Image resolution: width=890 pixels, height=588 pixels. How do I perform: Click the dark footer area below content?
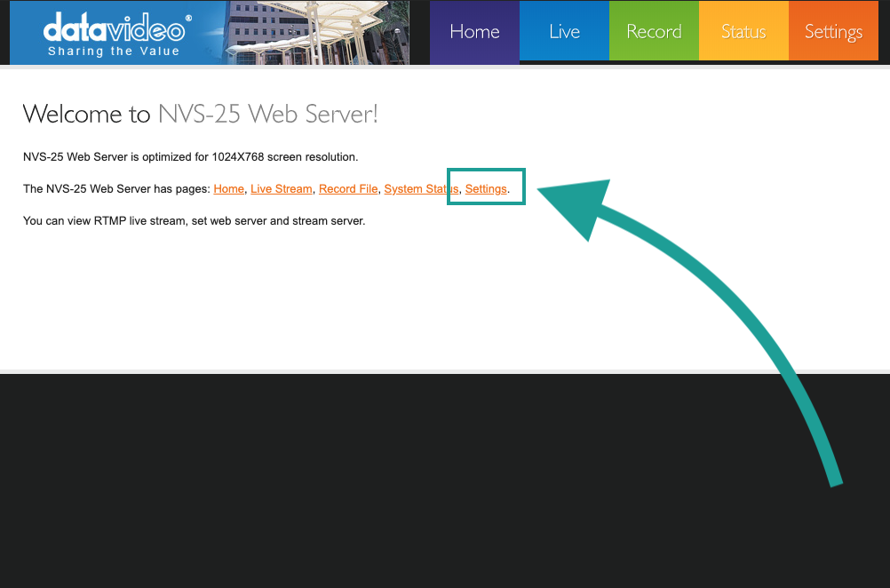pyautogui.click(x=444, y=480)
